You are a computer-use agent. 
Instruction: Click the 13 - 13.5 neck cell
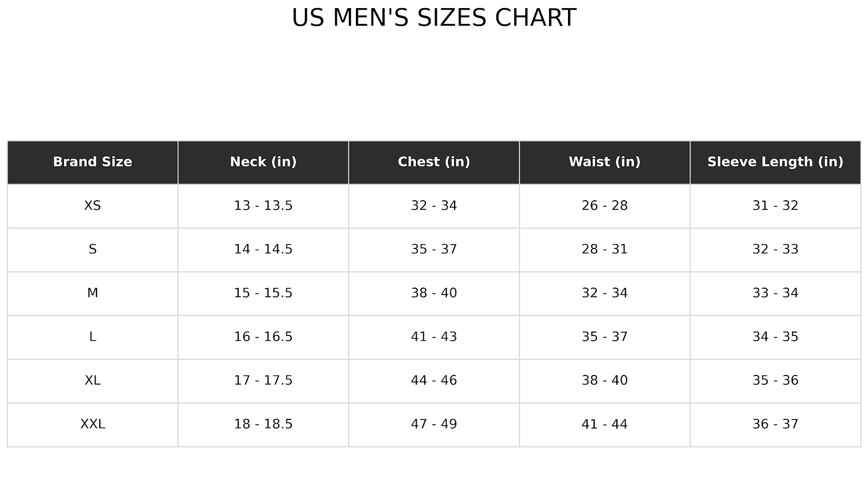pos(263,206)
